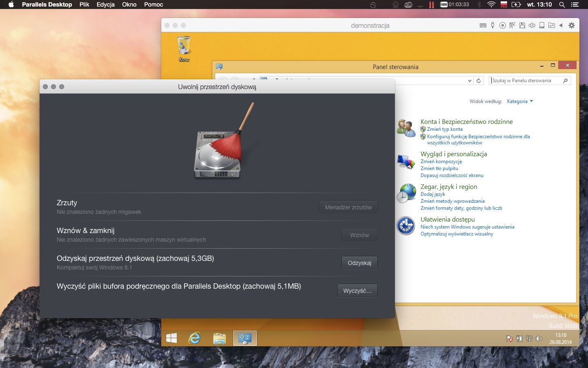Open the macOS Notification Center icon
The width and height of the screenshot is (588, 368).
tap(575, 4)
